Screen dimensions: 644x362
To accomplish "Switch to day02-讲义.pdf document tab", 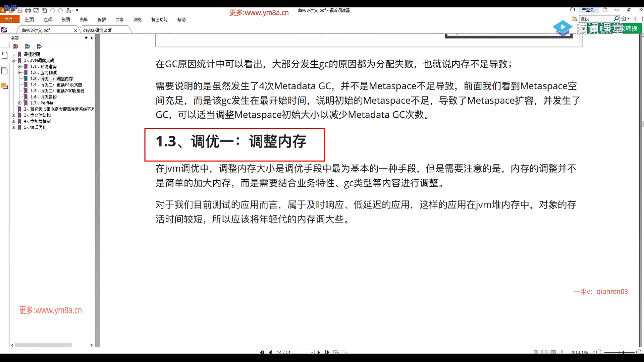I will [x=97, y=30].
